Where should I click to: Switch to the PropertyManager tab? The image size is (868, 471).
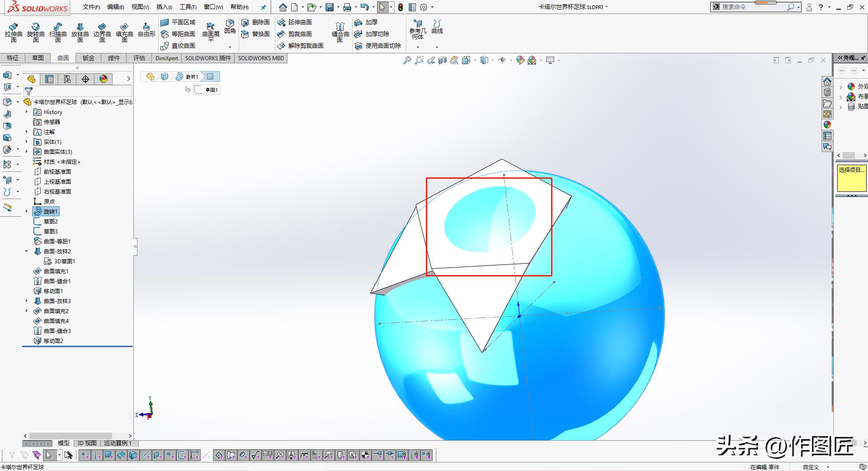click(49, 79)
